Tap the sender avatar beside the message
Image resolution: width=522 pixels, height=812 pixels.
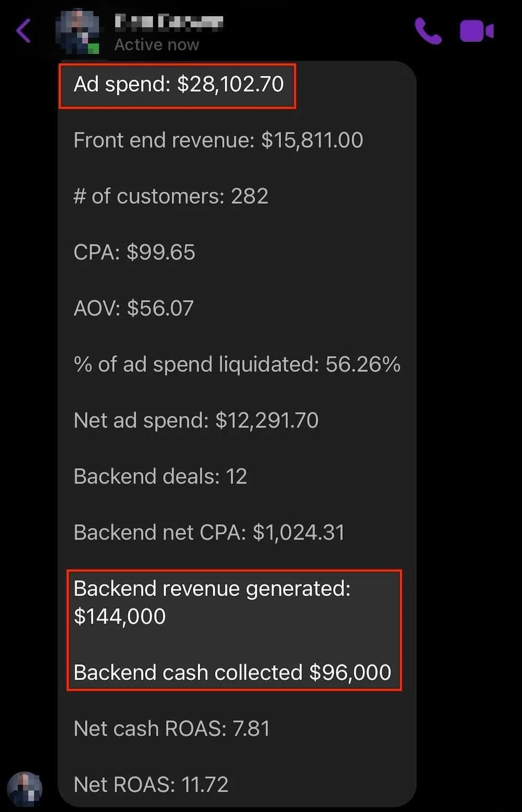tap(24, 788)
